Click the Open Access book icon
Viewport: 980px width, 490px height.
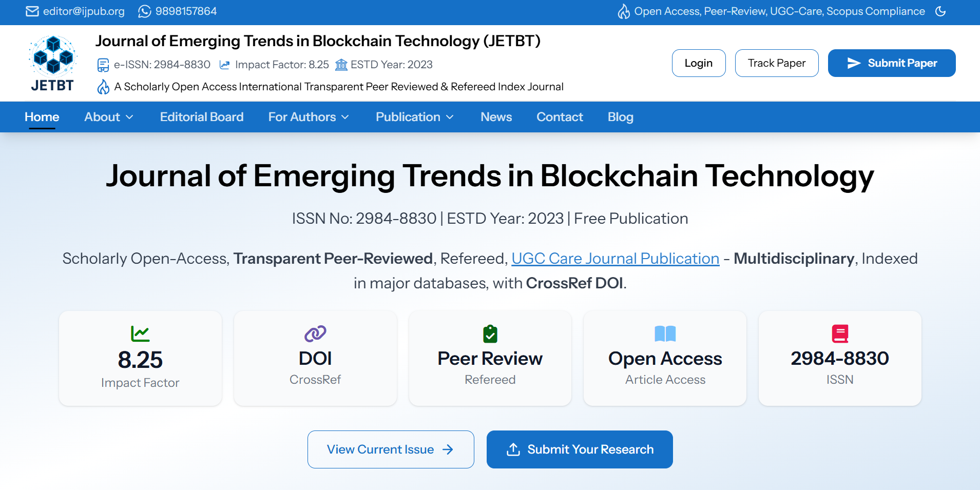pyautogui.click(x=664, y=334)
